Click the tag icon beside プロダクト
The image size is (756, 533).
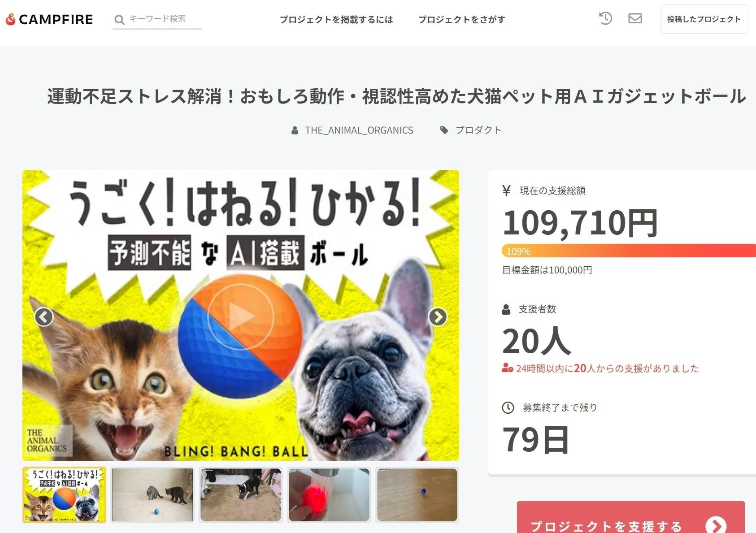444,130
